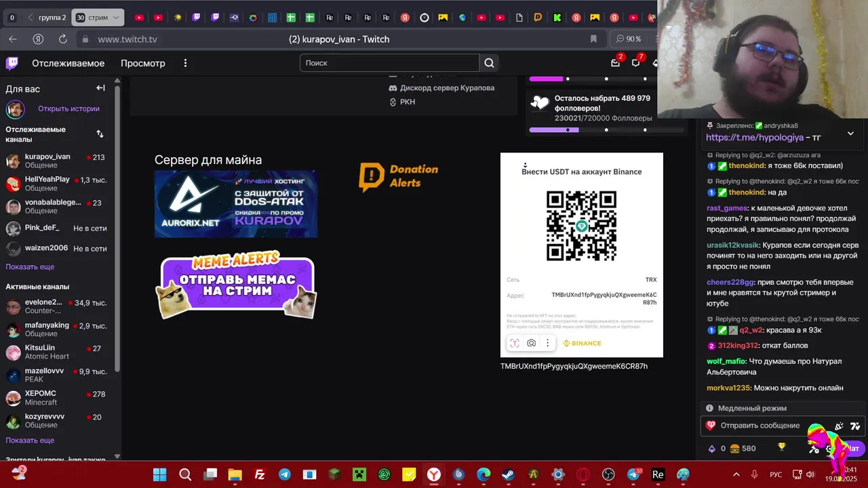Click the www.twitch.tv address bar
The image size is (868, 488).
pos(127,39)
